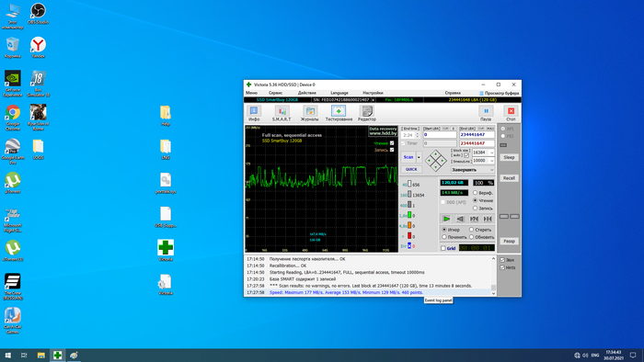
Task: Adjust the End time spinner arrows
Action: [x=418, y=135]
